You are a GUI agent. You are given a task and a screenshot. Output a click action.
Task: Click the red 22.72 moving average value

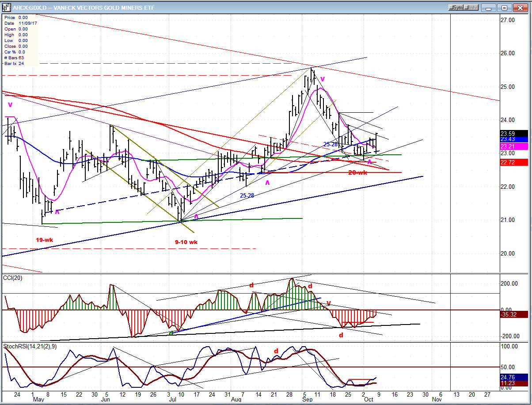[514, 162]
